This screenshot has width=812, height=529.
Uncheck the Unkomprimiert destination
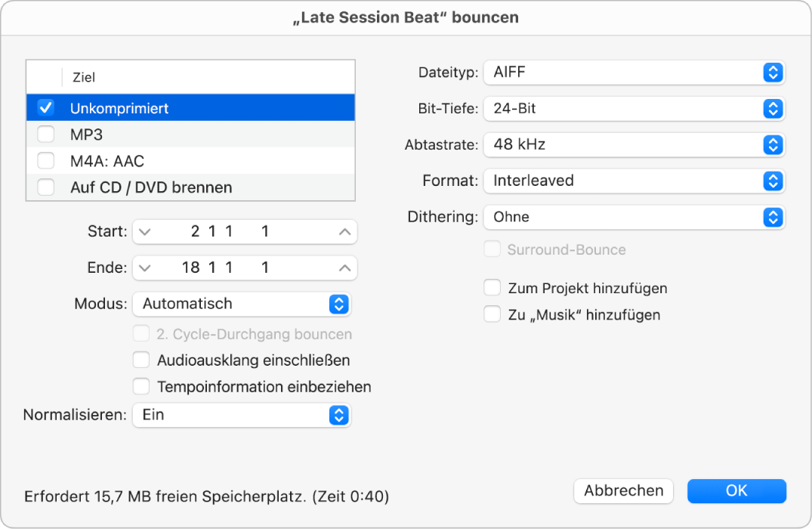(x=45, y=107)
